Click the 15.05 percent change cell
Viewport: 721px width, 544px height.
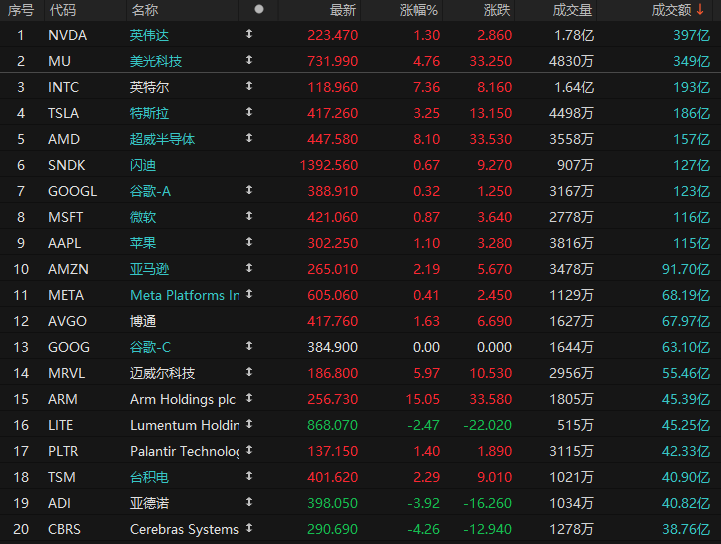pos(423,399)
